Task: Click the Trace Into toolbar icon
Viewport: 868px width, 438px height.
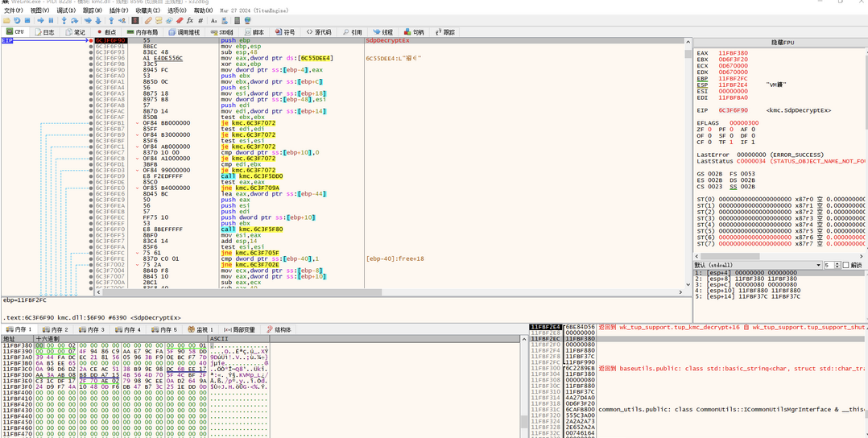Action: (88, 20)
